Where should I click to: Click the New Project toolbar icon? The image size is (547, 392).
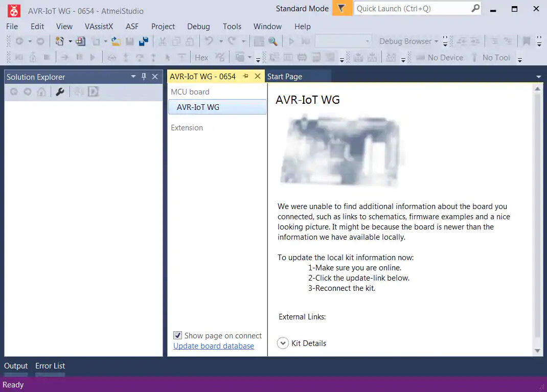pos(60,41)
